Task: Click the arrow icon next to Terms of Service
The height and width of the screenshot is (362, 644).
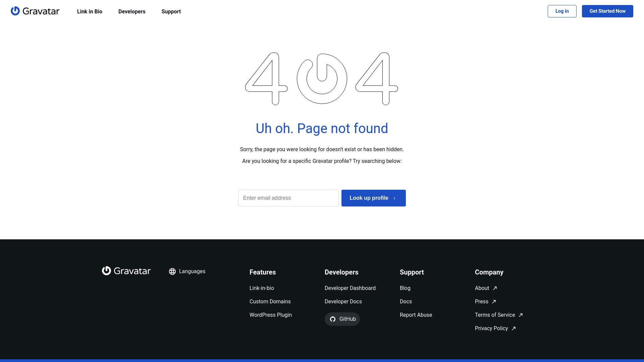Action: pos(521,315)
